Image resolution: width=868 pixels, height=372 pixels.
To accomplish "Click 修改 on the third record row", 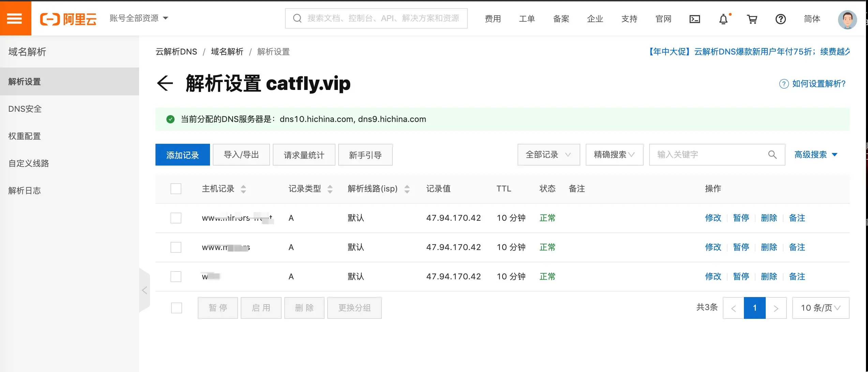I will tap(713, 277).
